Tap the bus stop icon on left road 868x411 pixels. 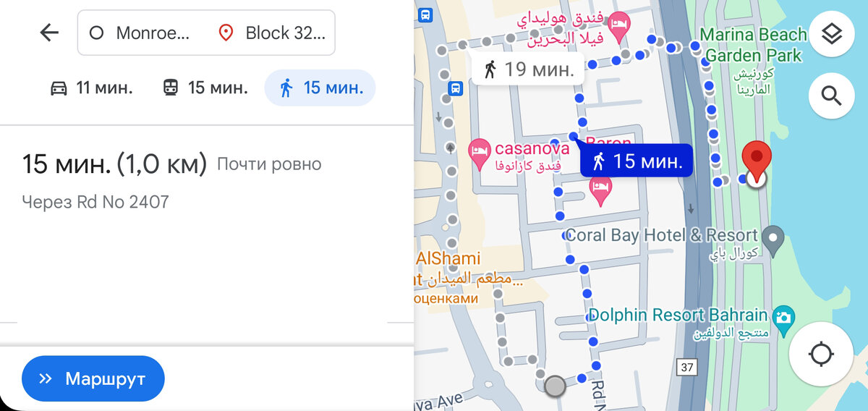point(455,88)
